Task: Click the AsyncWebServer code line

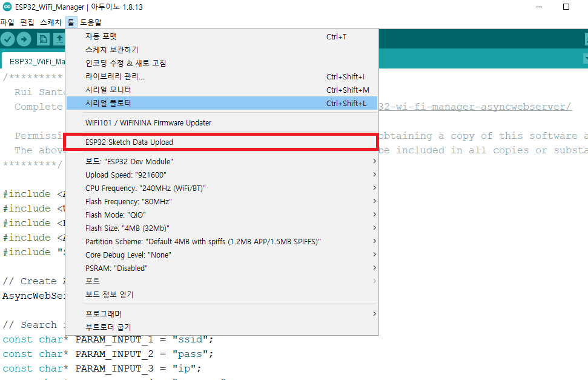Action: tap(34, 296)
